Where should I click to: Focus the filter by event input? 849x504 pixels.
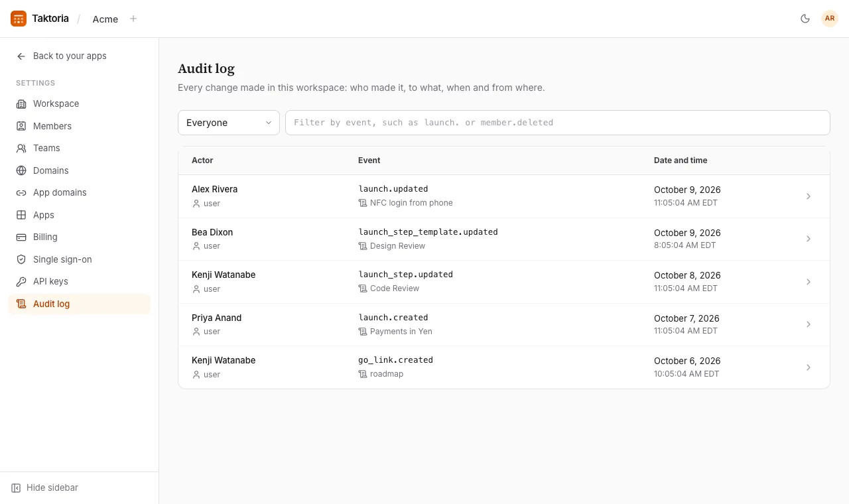pyautogui.click(x=558, y=123)
